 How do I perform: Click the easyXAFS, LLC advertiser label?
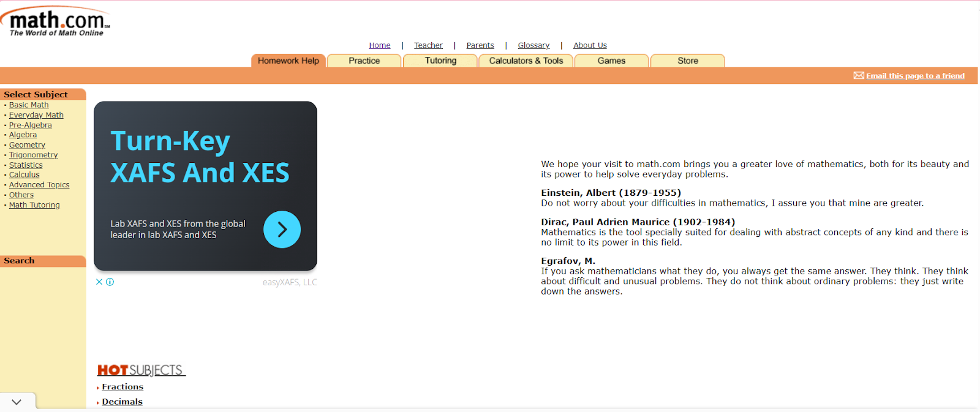(290, 282)
